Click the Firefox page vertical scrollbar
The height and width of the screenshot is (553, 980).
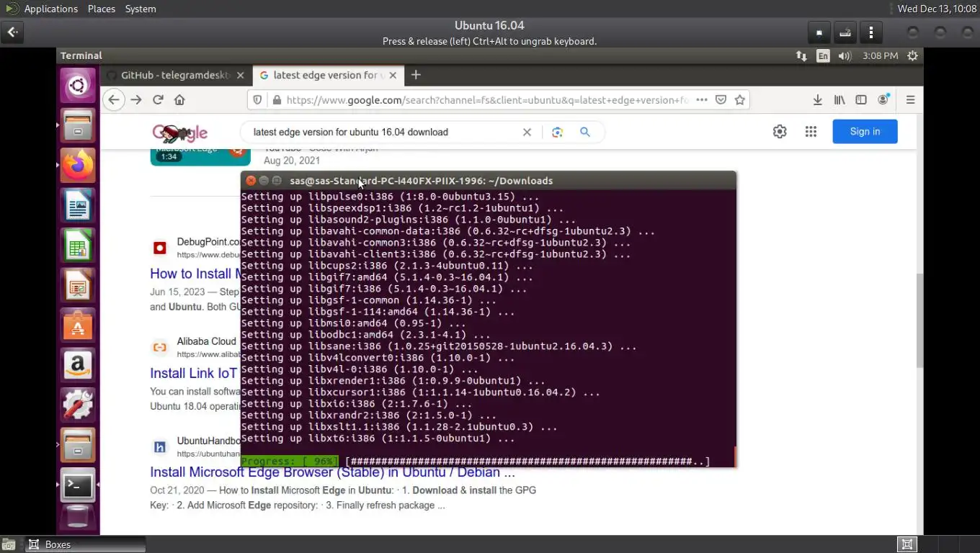919,320
